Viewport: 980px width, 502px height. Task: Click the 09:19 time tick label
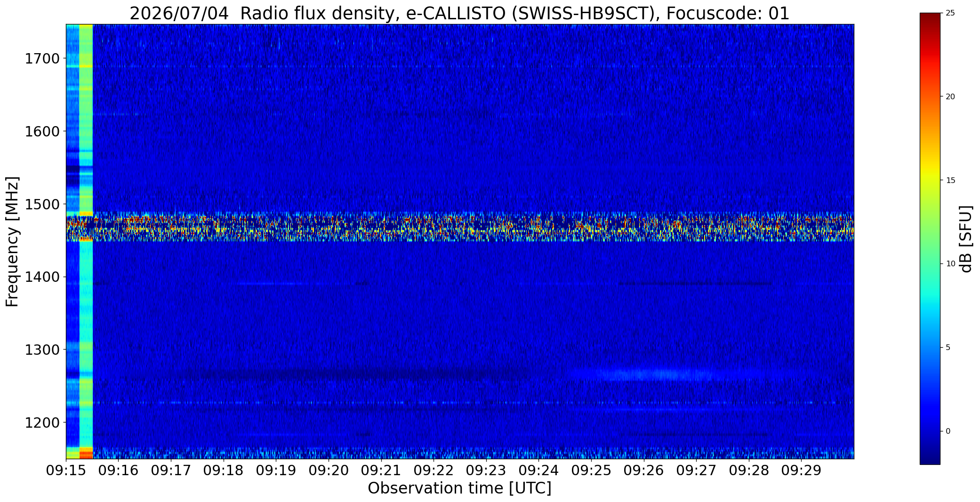[x=276, y=470]
